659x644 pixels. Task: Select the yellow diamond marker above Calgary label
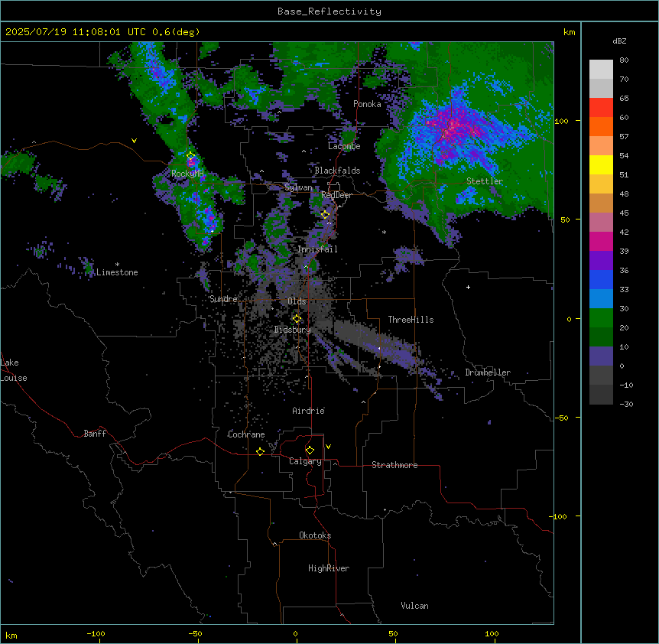(310, 450)
